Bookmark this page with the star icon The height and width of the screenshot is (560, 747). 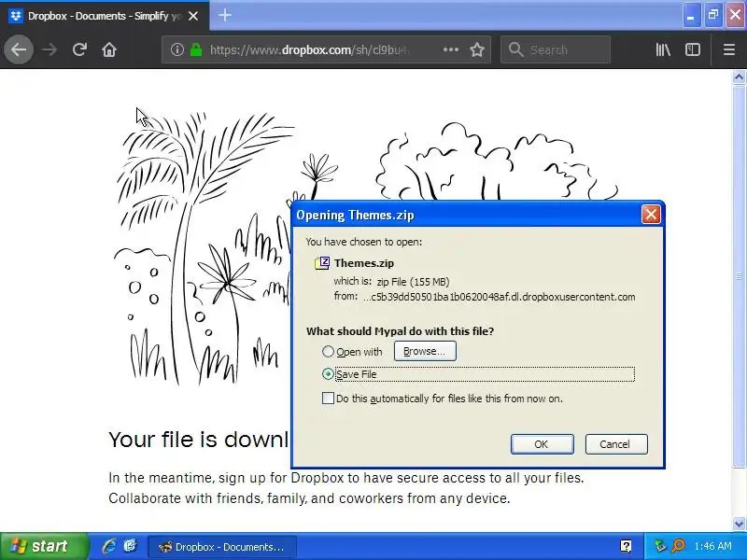tap(477, 49)
